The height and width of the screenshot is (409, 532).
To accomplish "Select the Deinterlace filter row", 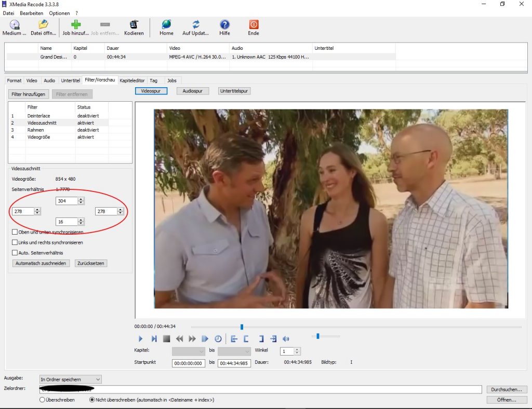I will [x=59, y=116].
